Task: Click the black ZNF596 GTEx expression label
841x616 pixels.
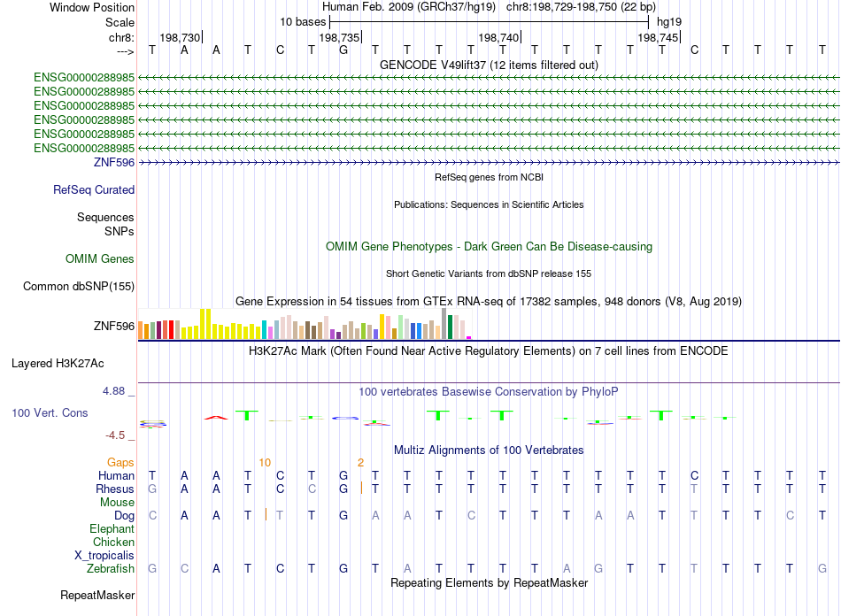Action: 113,326
